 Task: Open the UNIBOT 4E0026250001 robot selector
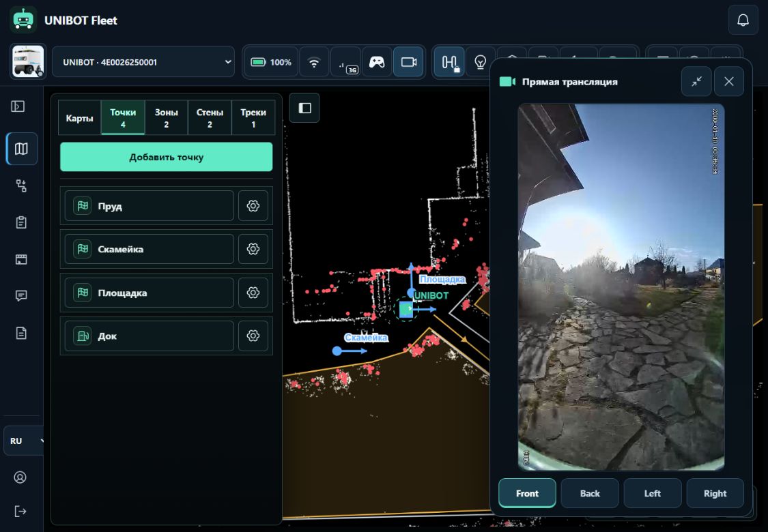click(x=143, y=62)
